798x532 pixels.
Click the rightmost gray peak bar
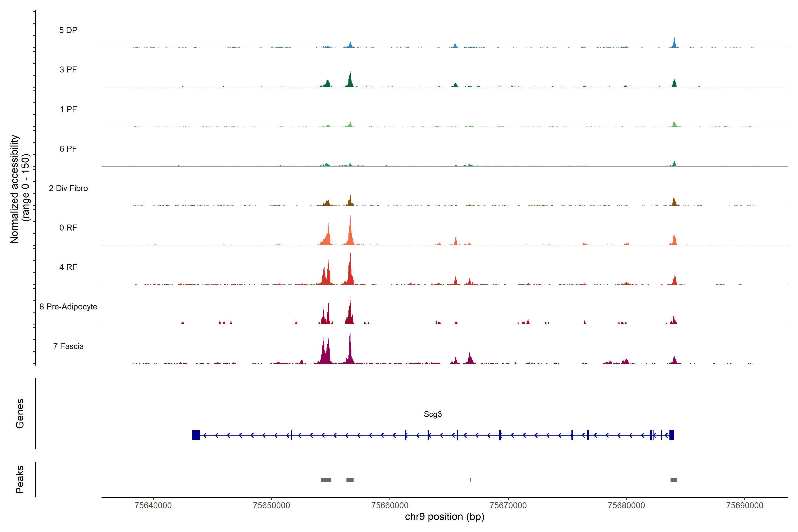click(x=673, y=480)
